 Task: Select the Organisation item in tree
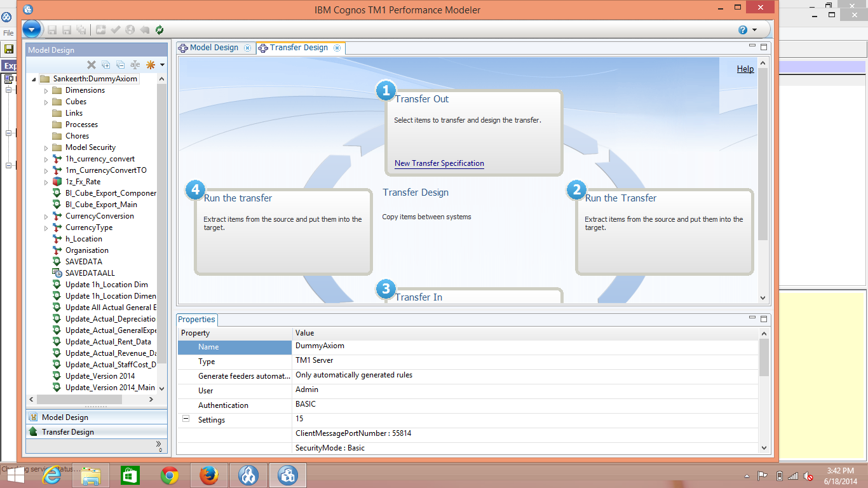tap(87, 250)
